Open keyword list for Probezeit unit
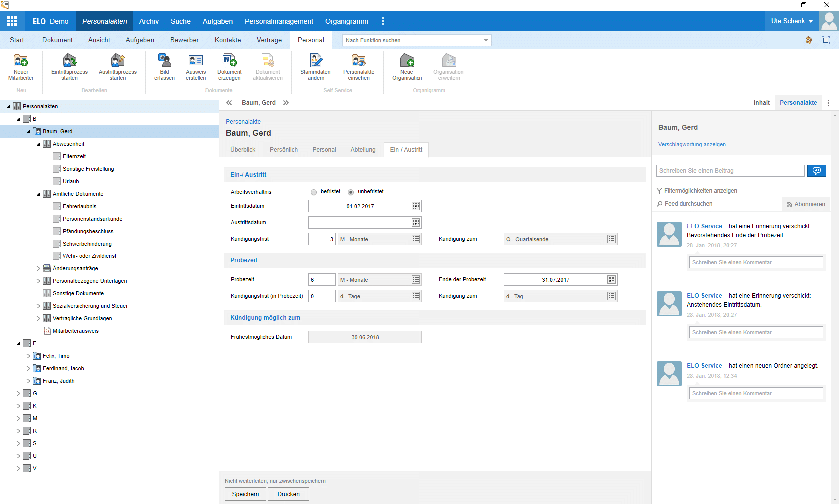839x504 pixels. (416, 280)
